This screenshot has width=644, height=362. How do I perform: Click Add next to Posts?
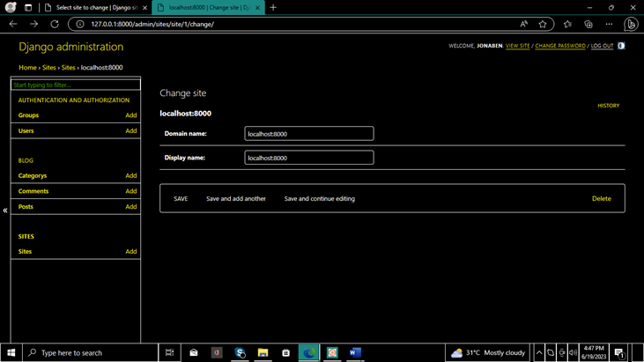coord(131,207)
